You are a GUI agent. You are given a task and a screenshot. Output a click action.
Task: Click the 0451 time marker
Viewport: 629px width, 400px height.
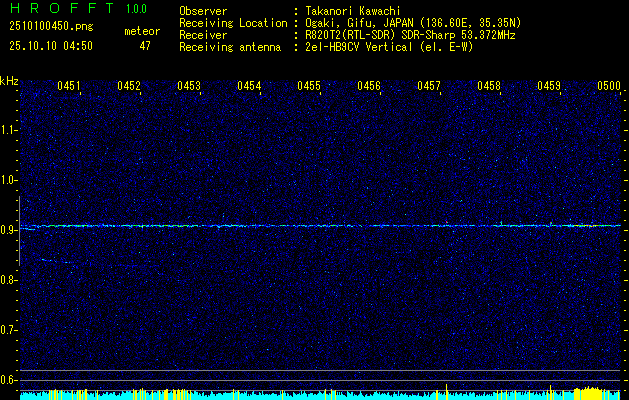(69, 86)
